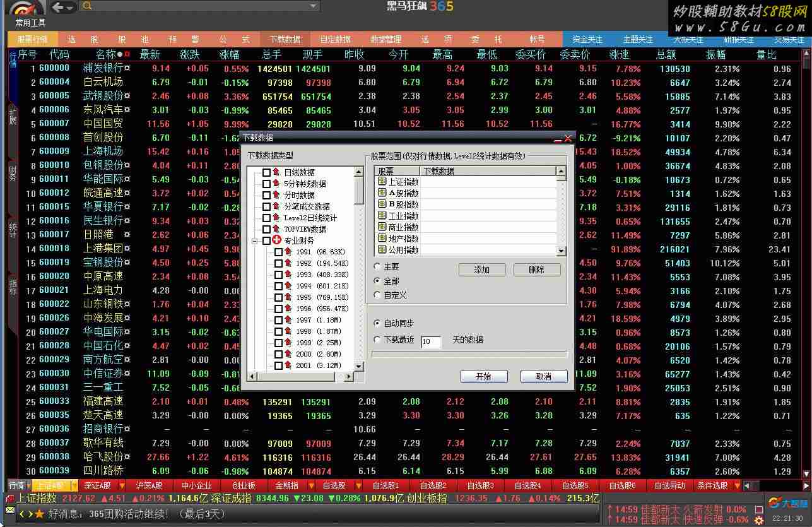Check the 专业财务 checkbox
Viewport: 812px width, 527px height.
[266, 240]
